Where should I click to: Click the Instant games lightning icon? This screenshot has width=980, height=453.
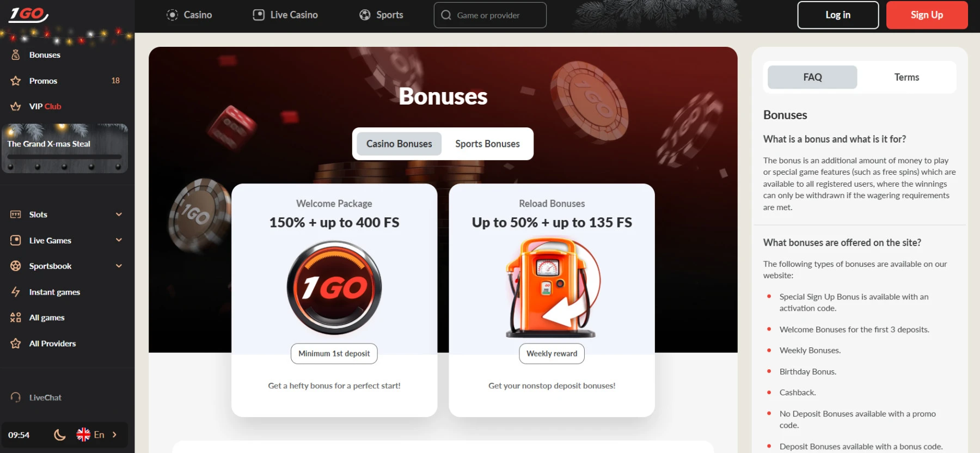16,292
